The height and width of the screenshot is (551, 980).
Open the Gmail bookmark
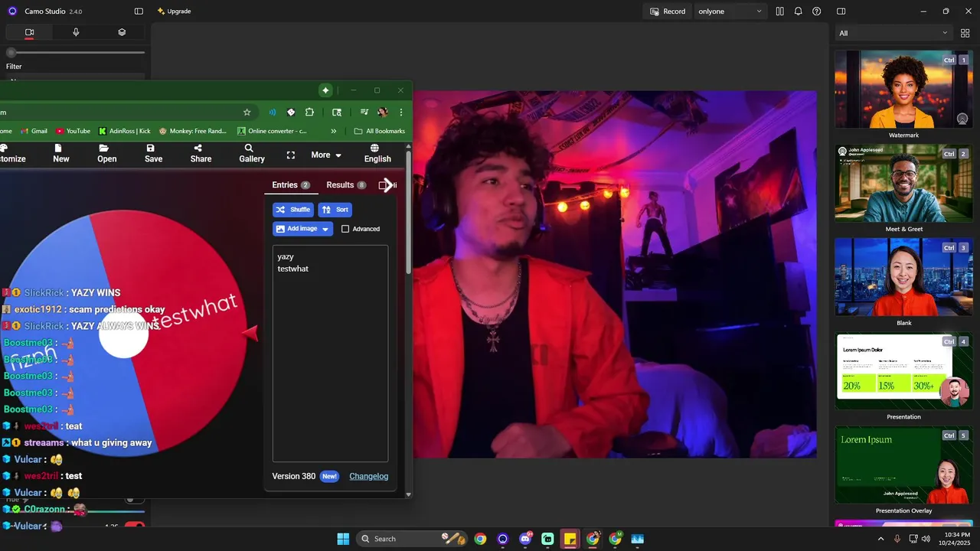coord(34,131)
